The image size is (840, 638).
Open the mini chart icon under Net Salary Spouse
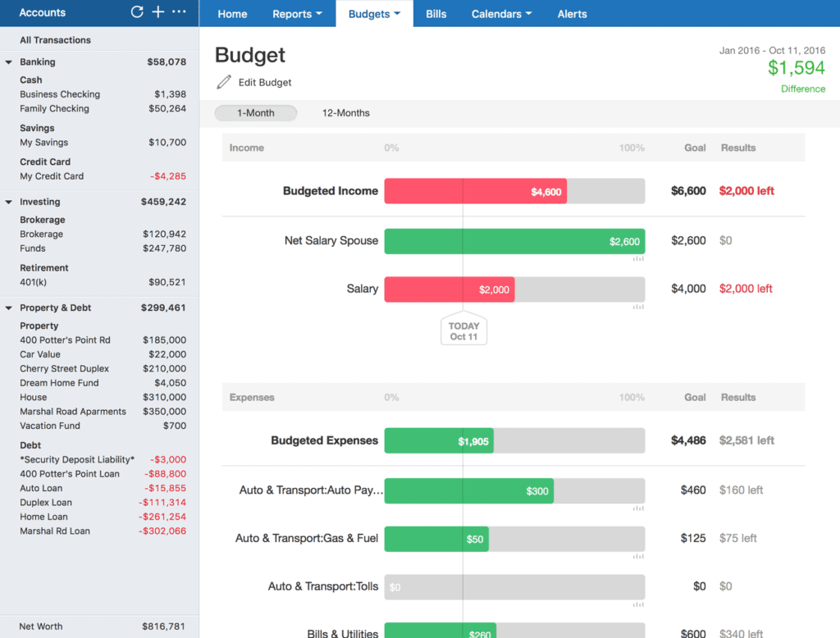(638, 257)
